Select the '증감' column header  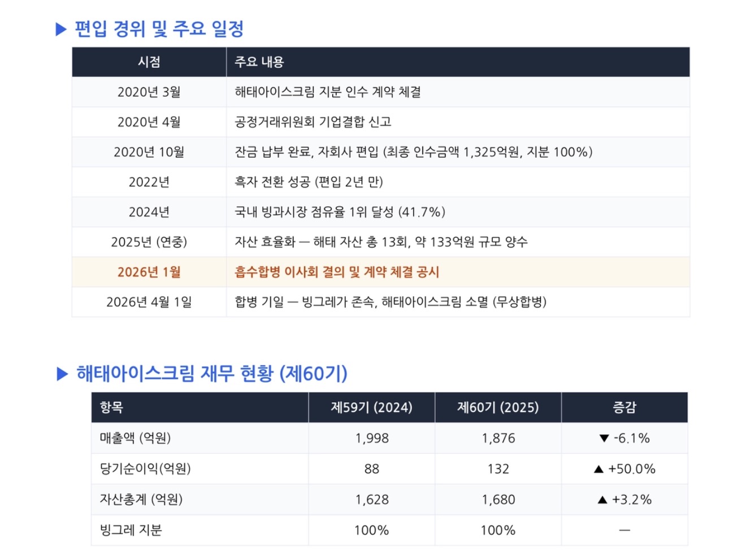point(624,407)
